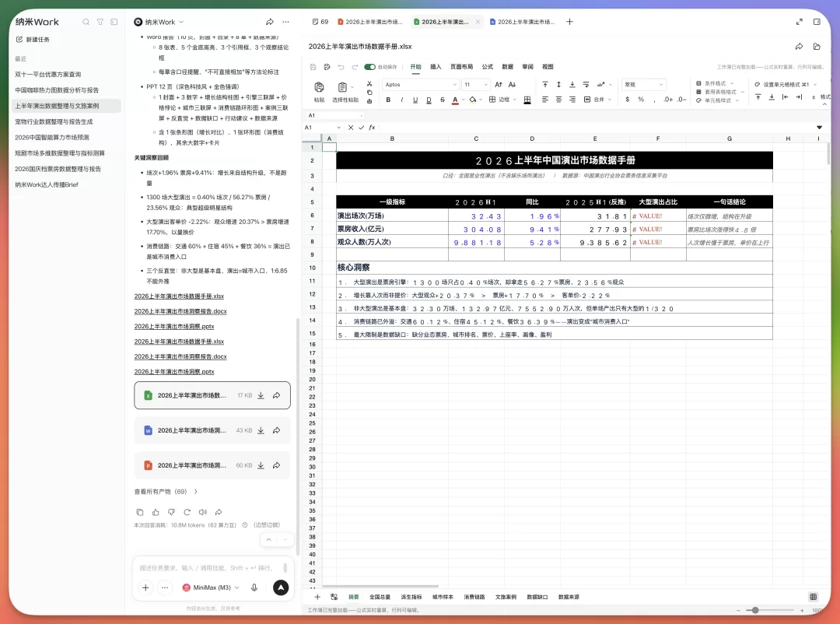Open first 2026上半年演出市场洞察.pptx link
840x624 pixels.
point(174,327)
